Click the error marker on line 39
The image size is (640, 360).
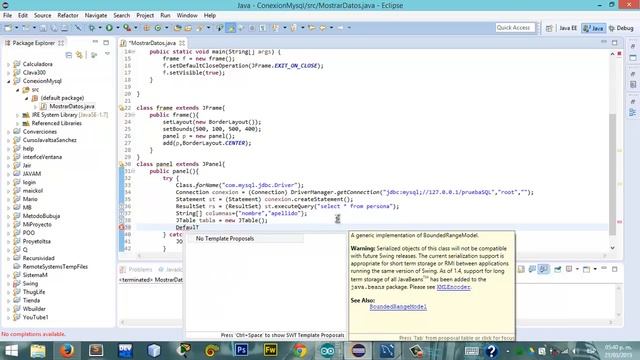[122, 227]
